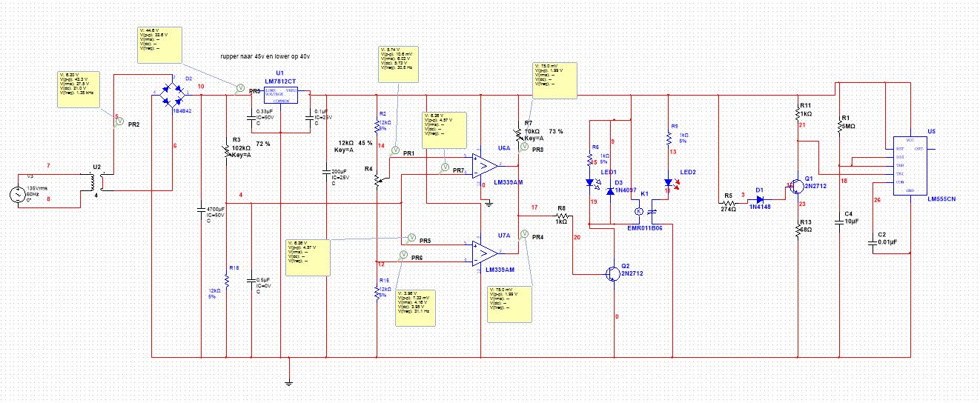Select the LM555CN timer U5
Image resolution: width=980 pixels, height=403 pixels.
pyautogui.click(x=909, y=166)
